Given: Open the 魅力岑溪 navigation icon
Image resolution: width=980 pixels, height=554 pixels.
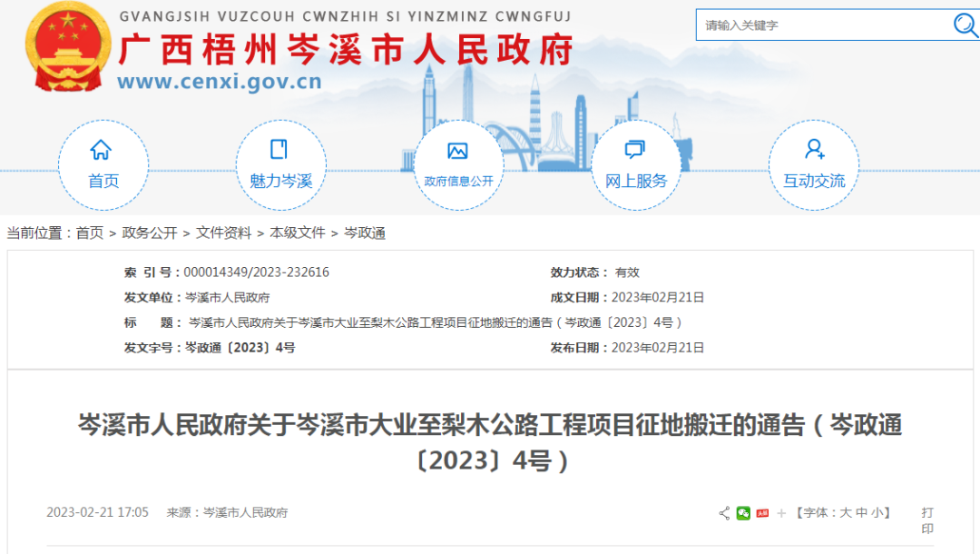Looking at the screenshot, I should tap(279, 151).
